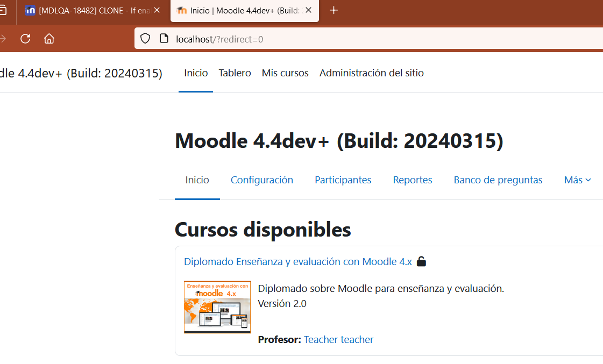Open Diplomado Enseñanza y evaluación course link
The height and width of the screenshot is (364, 603).
point(298,262)
